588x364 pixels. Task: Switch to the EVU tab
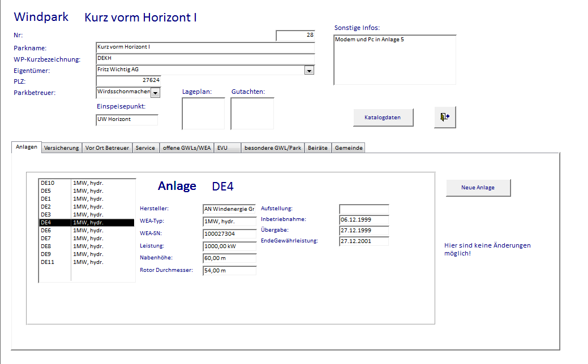pos(222,148)
